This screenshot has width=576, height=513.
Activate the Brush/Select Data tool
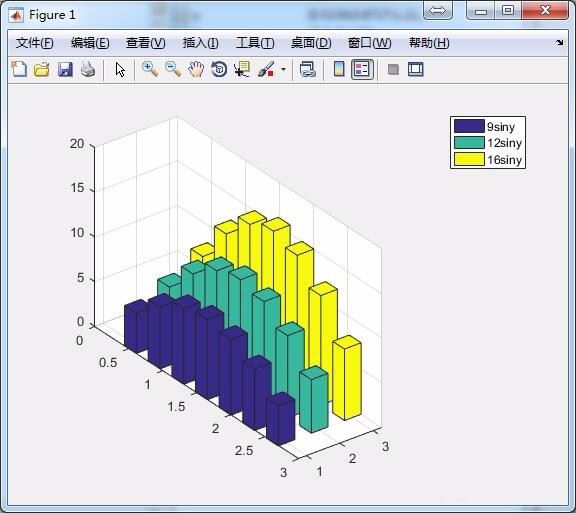[x=266, y=69]
